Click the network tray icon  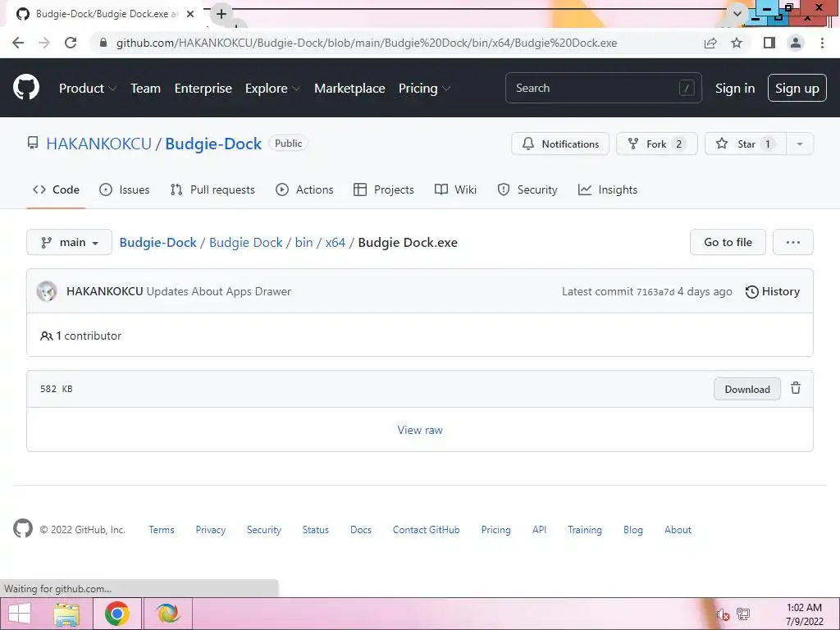coord(743,614)
